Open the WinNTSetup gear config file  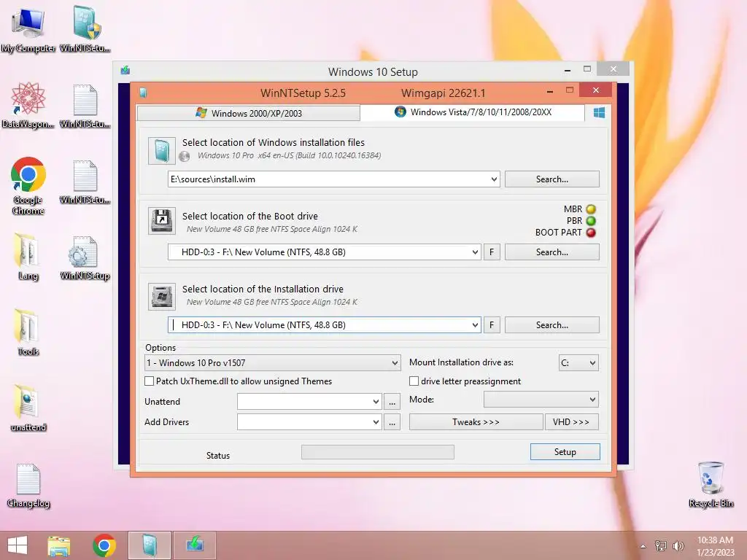(85, 257)
